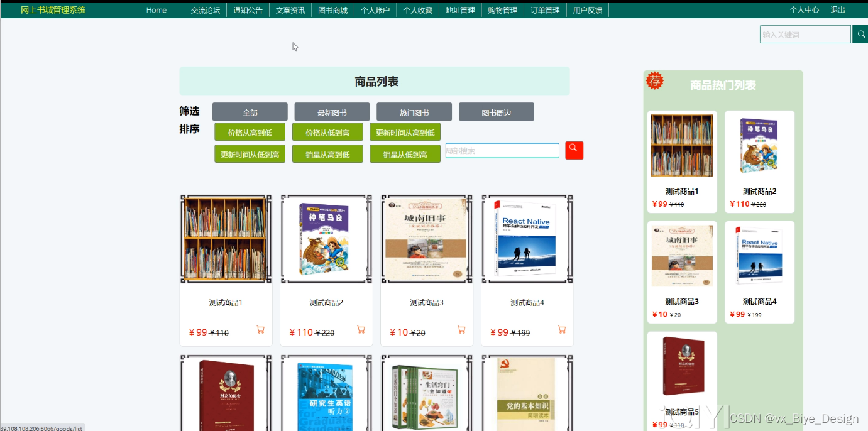Open the red 财富的秘密 book cover in list
Image resolution: width=868 pixels, height=431 pixels.
pyautogui.click(x=226, y=393)
